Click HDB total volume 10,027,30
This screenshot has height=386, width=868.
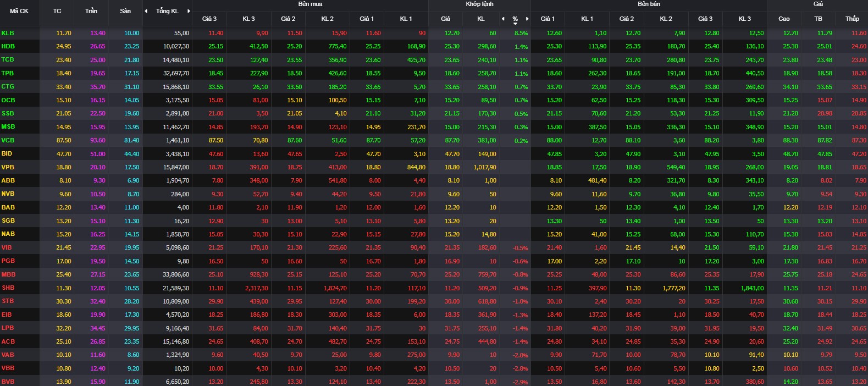tap(176, 47)
